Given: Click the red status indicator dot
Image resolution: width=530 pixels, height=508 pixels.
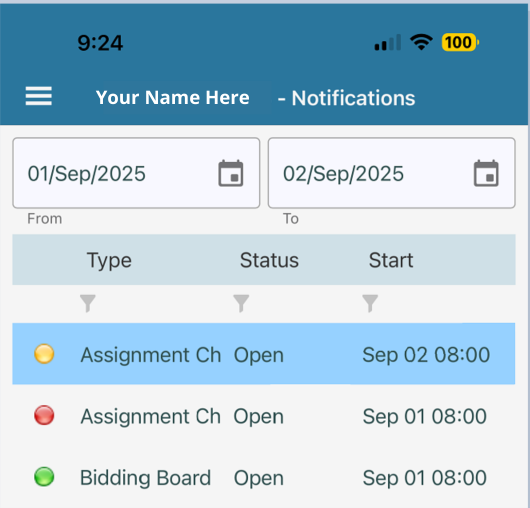Looking at the screenshot, I should point(44,415).
